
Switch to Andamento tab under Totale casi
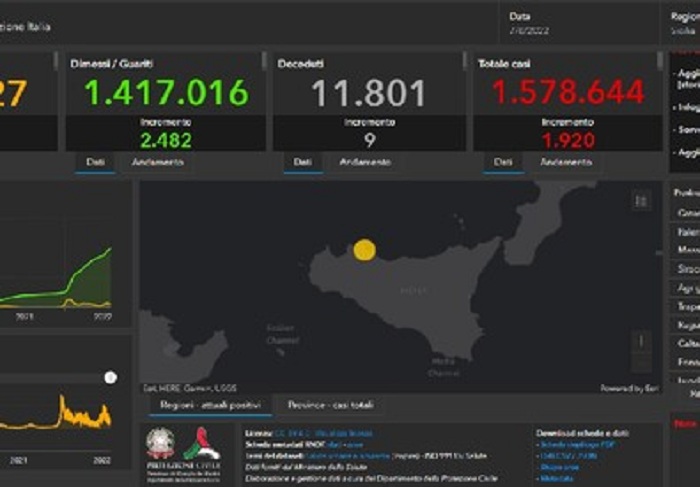(x=566, y=162)
